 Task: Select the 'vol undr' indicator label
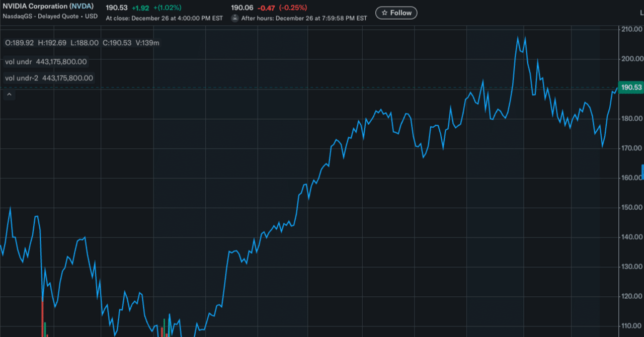click(19, 62)
